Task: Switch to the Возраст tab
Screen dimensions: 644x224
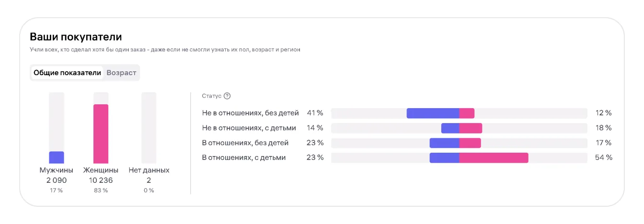Action: 121,73
